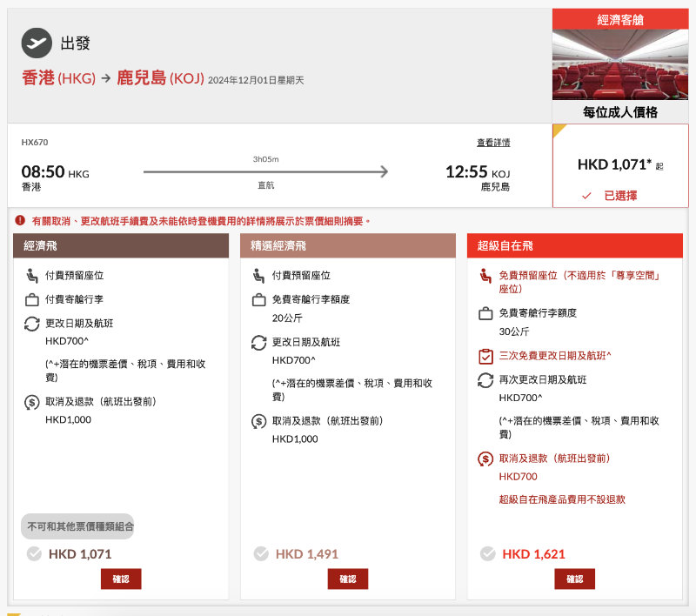Confirm the 超級自在飛 fare with 確認 button

pos(574,579)
